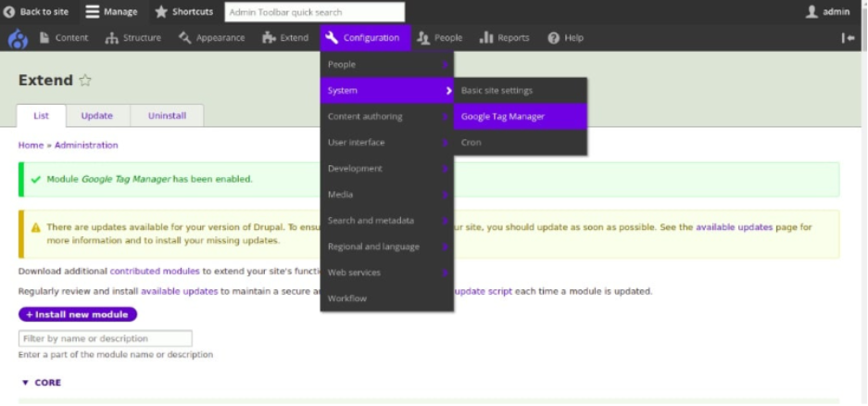
Task: Click the Back to site arrow icon
Action: (x=9, y=12)
